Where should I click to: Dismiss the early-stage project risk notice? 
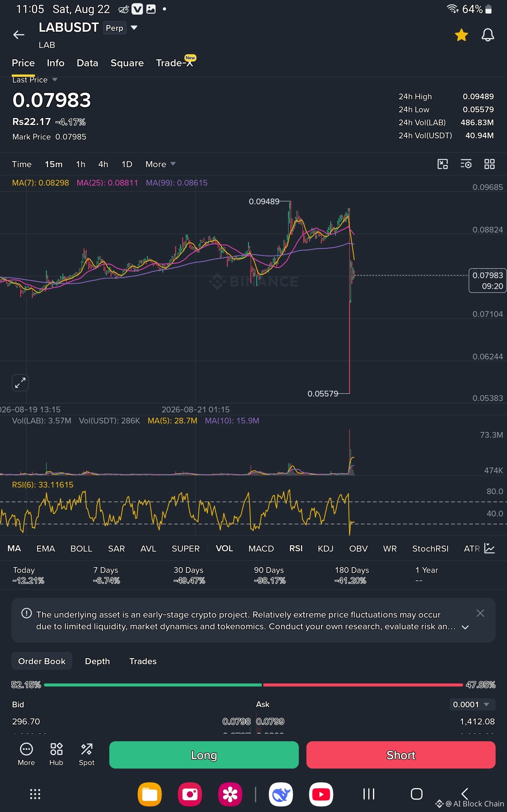[x=480, y=613]
